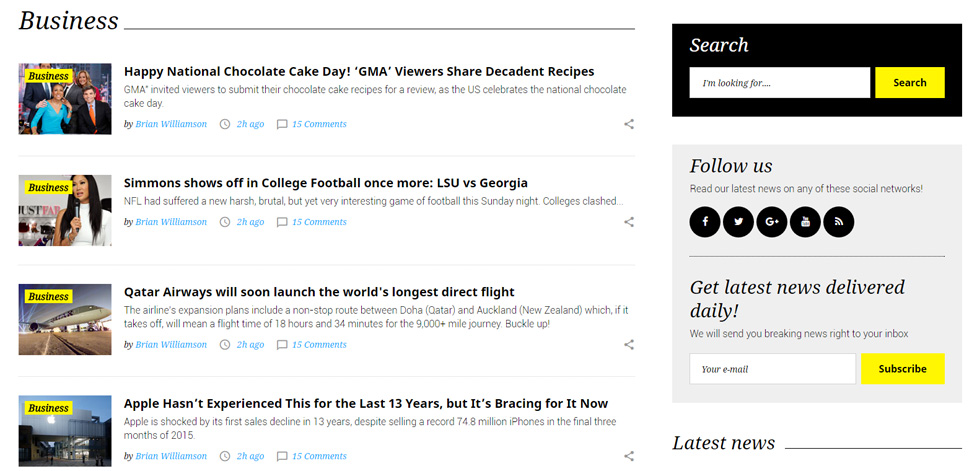980x471 pixels.
Task: Share the Qatar Airways article
Action: [629, 344]
